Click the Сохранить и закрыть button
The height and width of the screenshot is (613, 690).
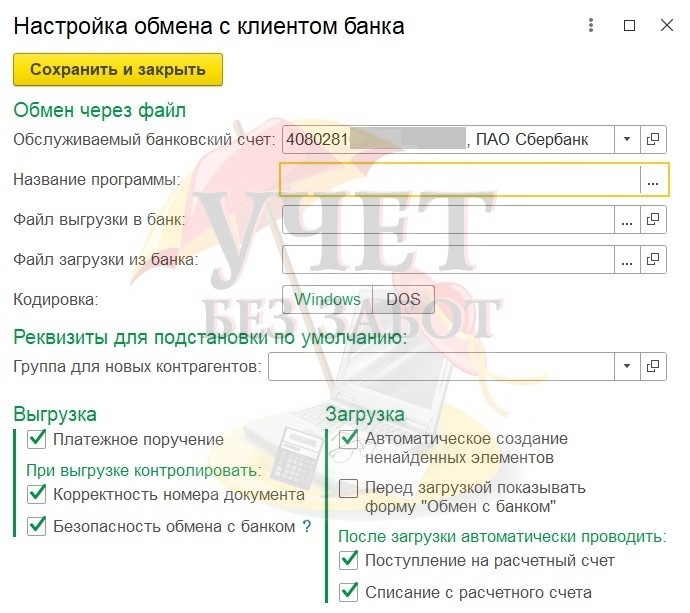pos(118,70)
